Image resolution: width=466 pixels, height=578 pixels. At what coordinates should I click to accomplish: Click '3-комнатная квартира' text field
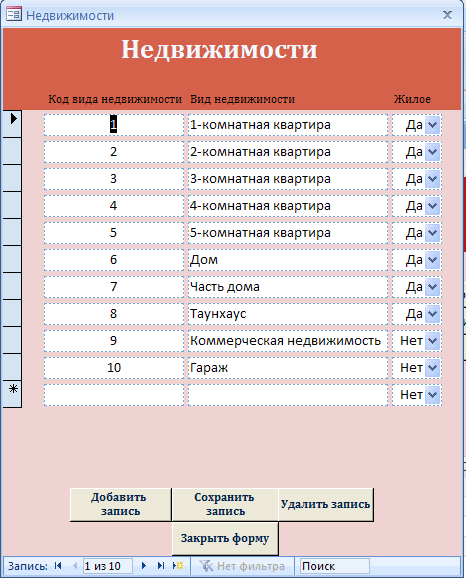pos(288,179)
